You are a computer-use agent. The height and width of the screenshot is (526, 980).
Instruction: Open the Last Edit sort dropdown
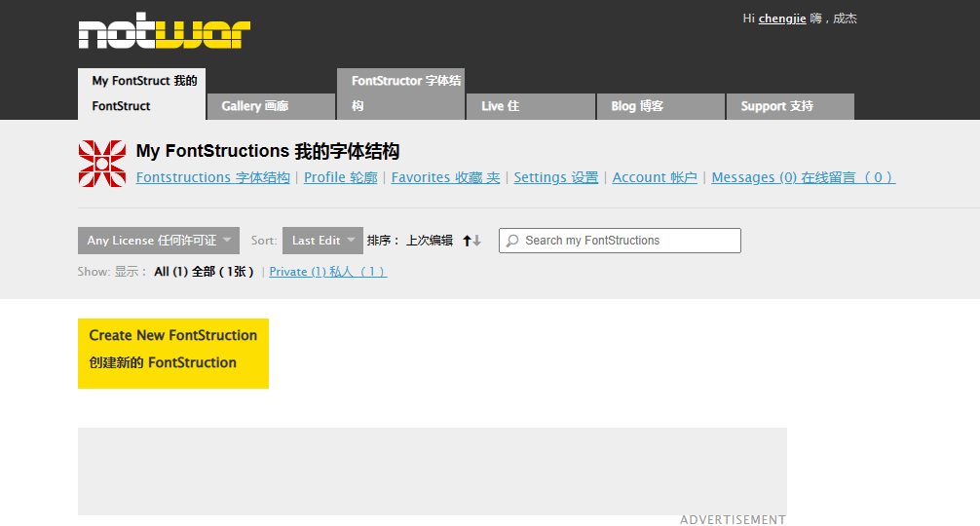point(322,241)
